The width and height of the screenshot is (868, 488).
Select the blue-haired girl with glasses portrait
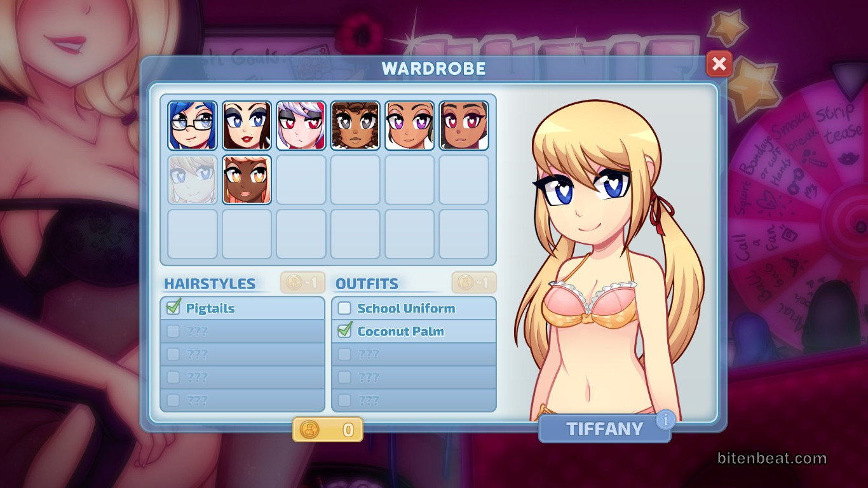pos(193,125)
